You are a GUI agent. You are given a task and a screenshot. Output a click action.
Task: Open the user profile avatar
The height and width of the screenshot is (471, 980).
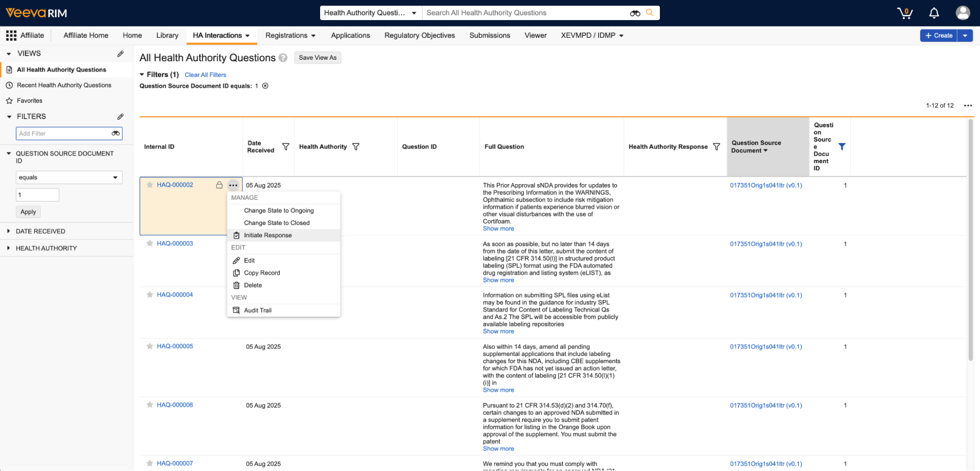pyautogui.click(x=962, y=13)
